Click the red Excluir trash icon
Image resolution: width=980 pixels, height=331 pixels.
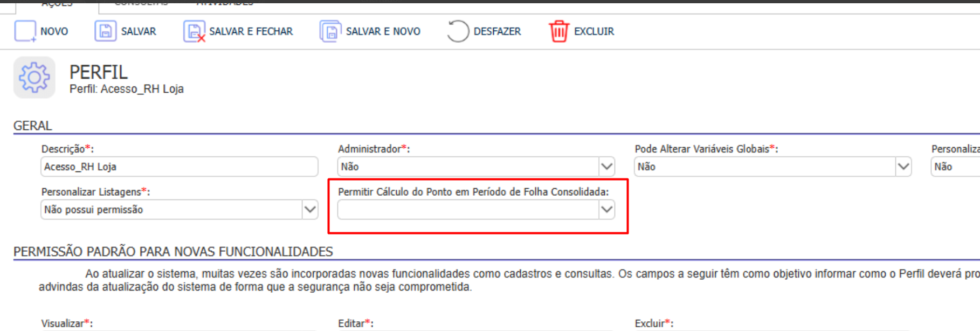point(558,31)
